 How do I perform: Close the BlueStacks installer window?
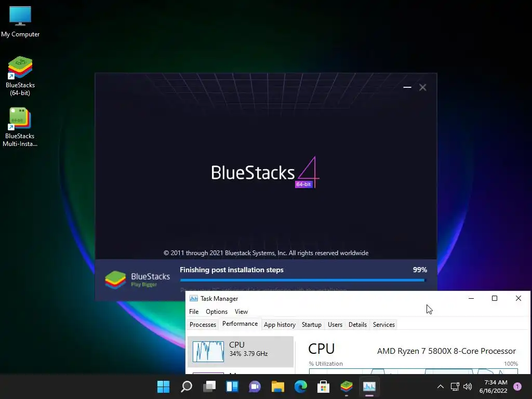(423, 87)
